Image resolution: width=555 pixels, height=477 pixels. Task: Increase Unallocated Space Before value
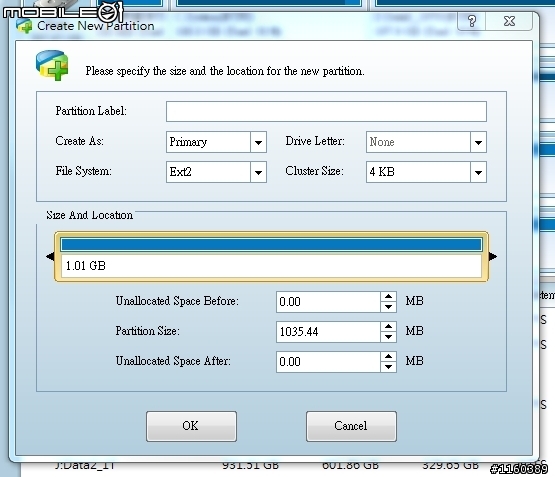pyautogui.click(x=388, y=297)
